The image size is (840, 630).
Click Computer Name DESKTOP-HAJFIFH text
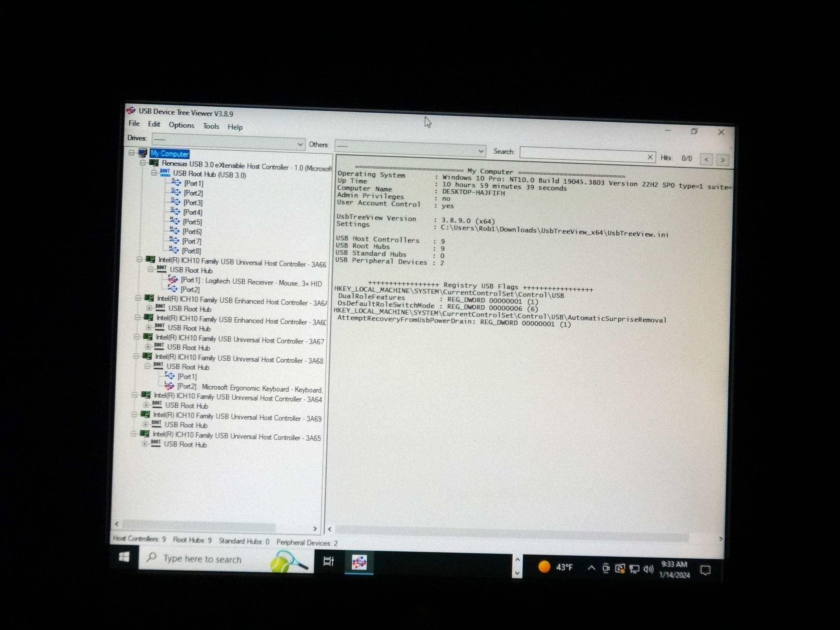473,192
